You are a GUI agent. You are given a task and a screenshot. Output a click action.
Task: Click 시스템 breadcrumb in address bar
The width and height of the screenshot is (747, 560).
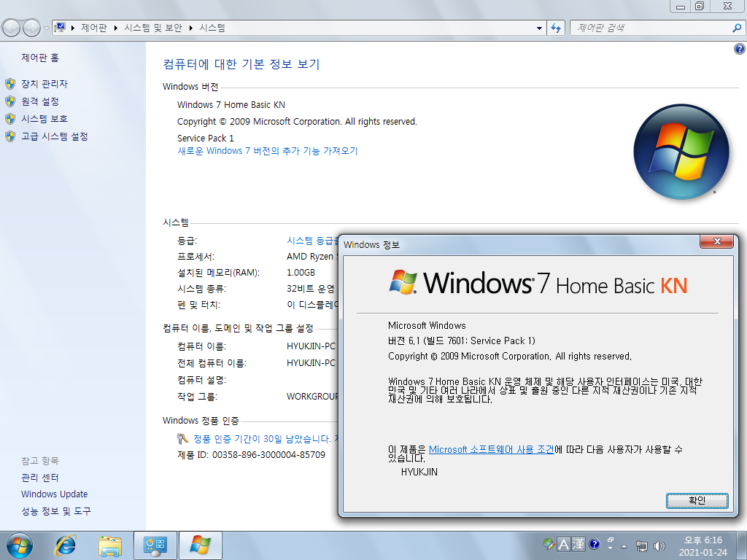[212, 28]
